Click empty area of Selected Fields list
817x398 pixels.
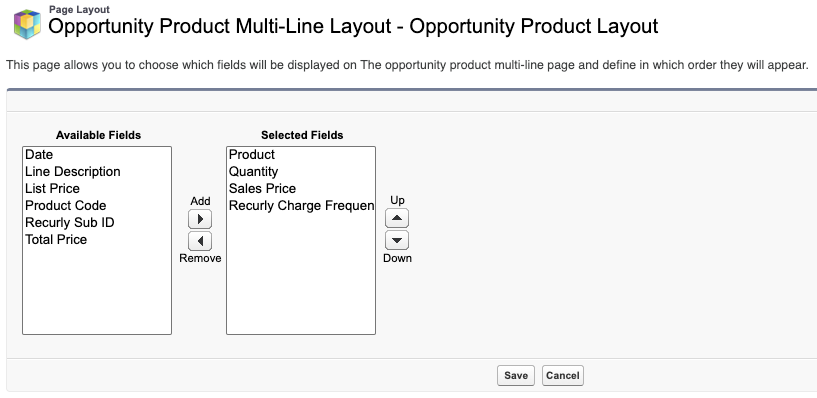(x=301, y=273)
